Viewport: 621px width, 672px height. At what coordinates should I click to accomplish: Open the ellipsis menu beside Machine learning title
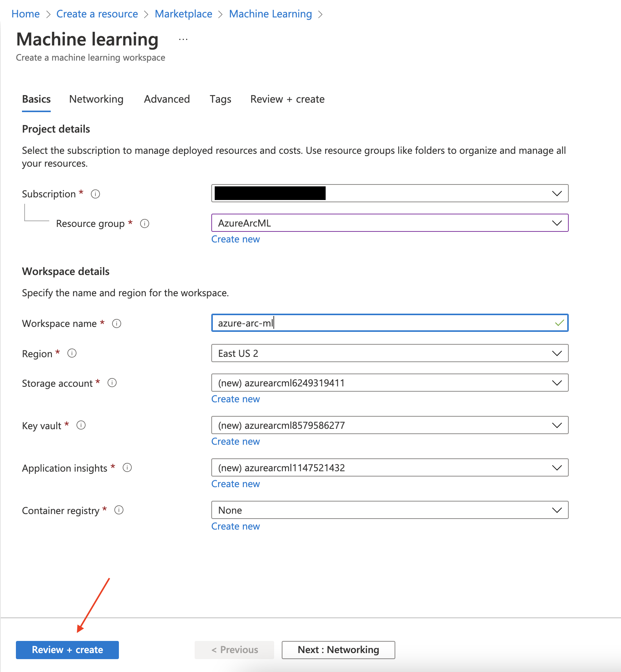(183, 39)
